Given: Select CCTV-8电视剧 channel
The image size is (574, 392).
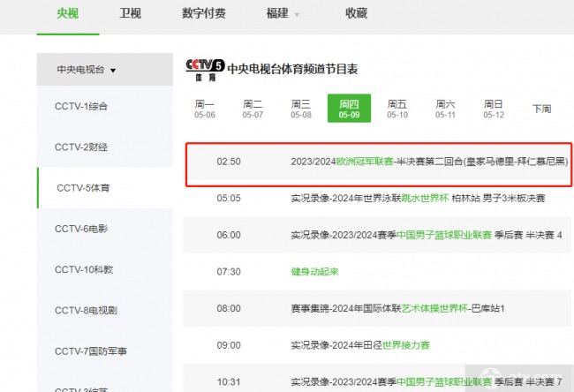Looking at the screenshot, I should coord(105,311).
